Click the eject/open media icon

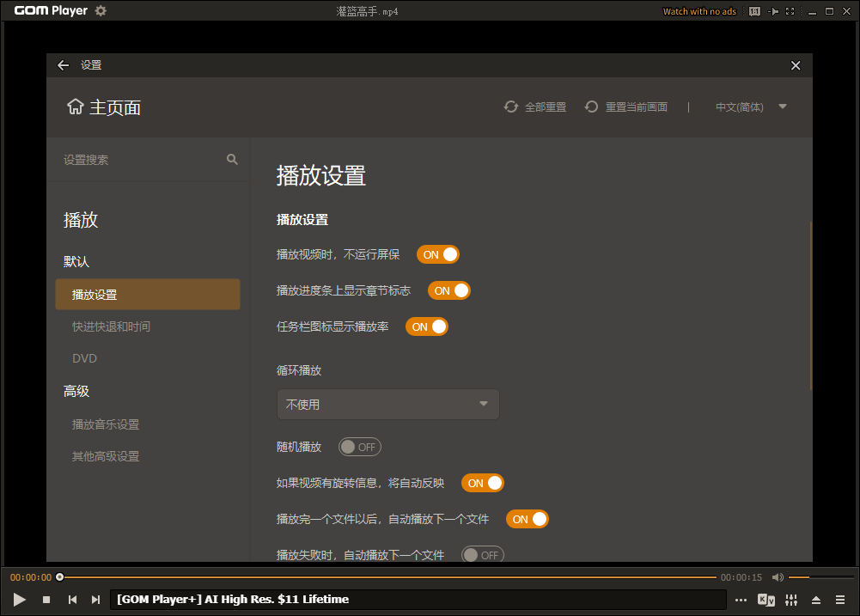[815, 600]
